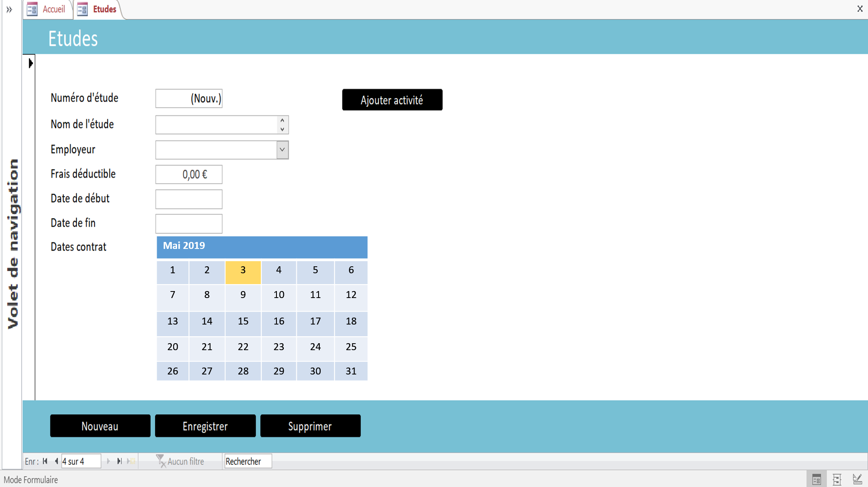This screenshot has height=487, width=868.
Task: Create new blank record icon
Action: 131,461
